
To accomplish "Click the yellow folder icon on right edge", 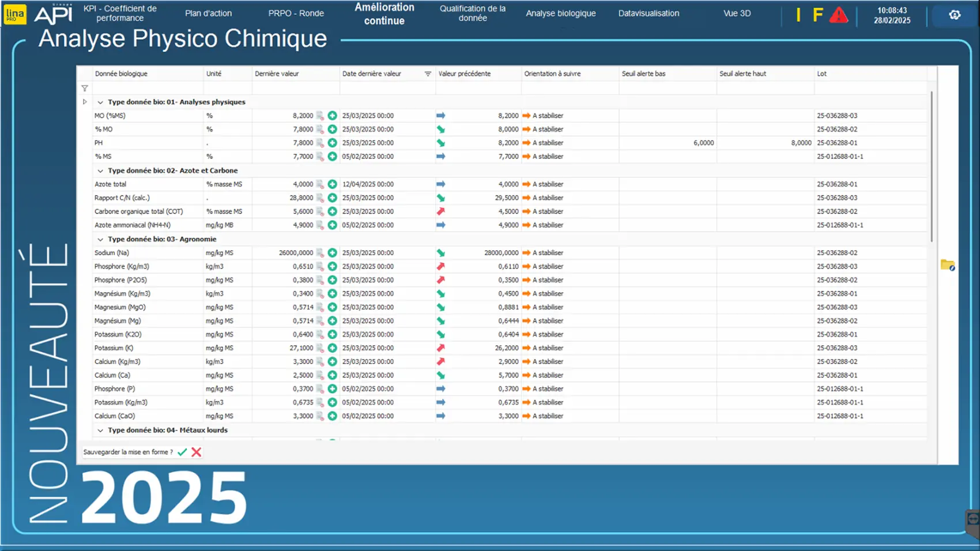I will pyautogui.click(x=947, y=265).
